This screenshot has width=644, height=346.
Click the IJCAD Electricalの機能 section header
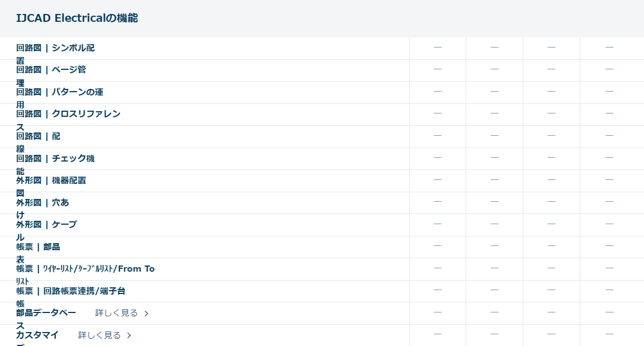(x=77, y=18)
